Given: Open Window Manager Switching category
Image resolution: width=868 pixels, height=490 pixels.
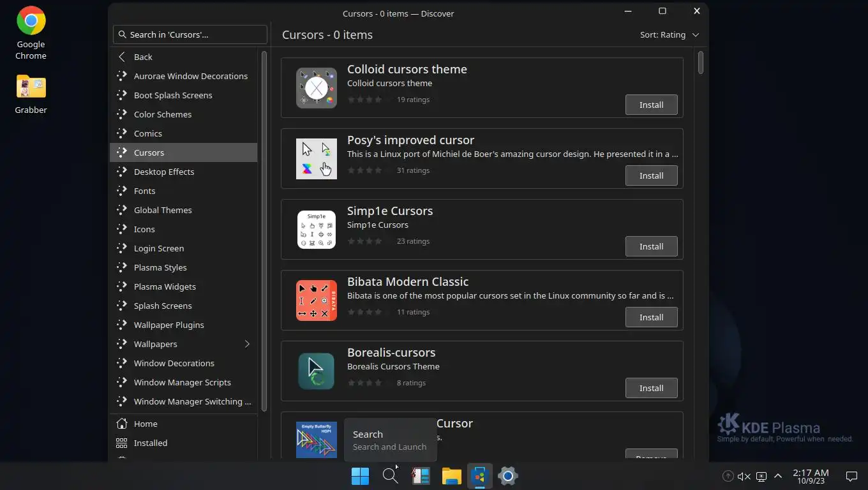Looking at the screenshot, I should pos(184,401).
